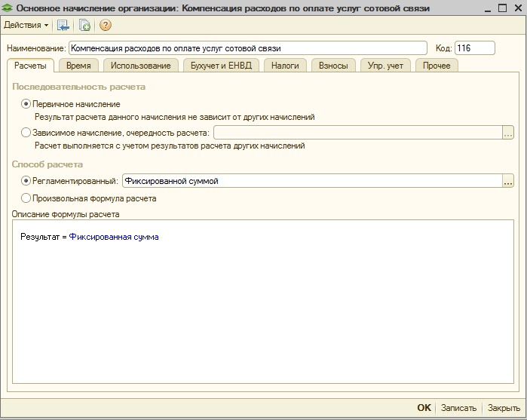Switch to the Взносы tab

[333, 66]
